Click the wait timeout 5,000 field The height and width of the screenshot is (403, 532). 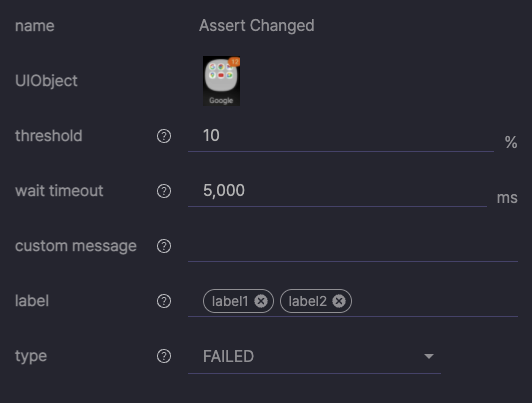(338, 191)
